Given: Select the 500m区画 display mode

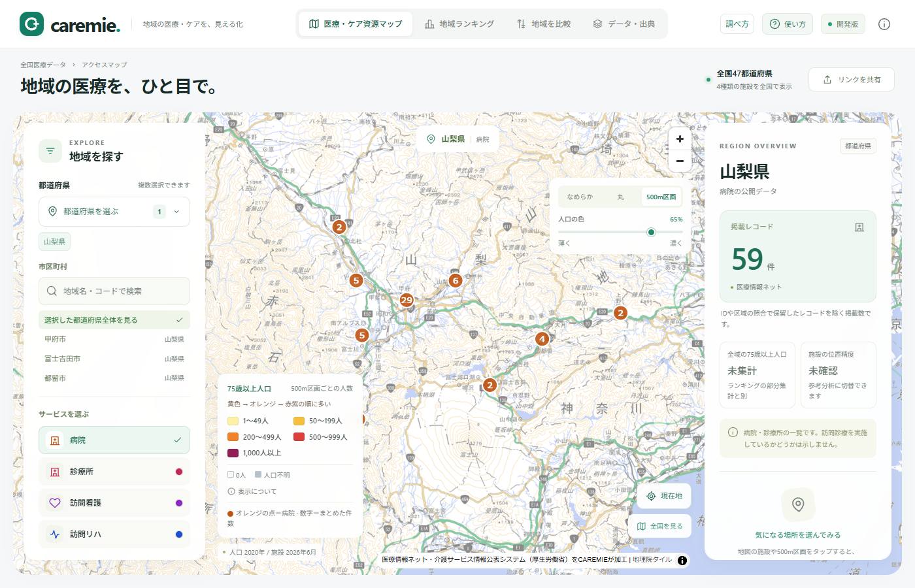Looking at the screenshot, I should pyautogui.click(x=661, y=197).
